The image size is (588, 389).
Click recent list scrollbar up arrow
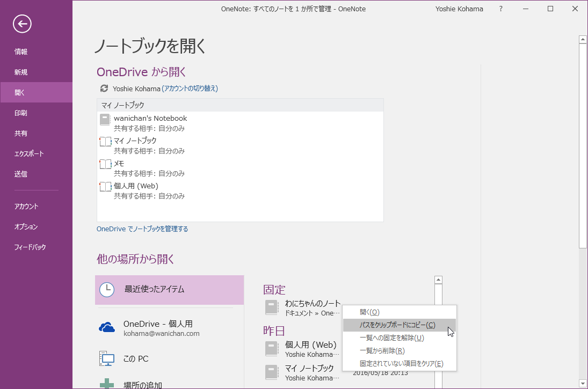(438, 280)
